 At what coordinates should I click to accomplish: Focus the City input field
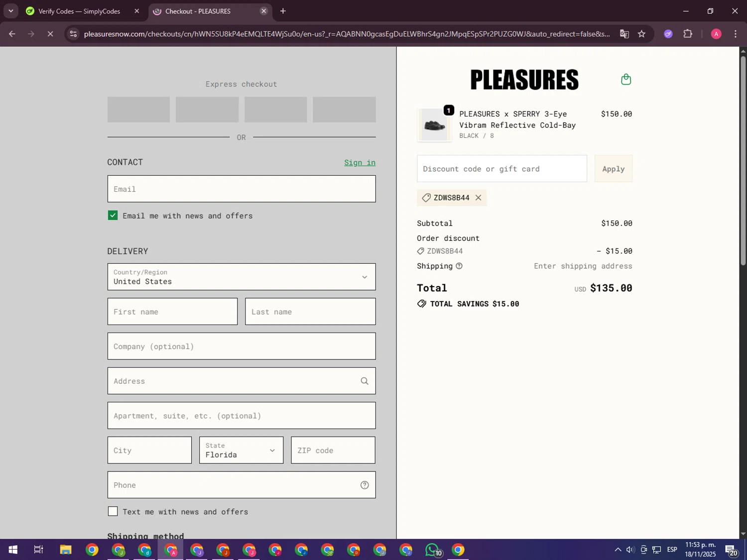[149, 450]
